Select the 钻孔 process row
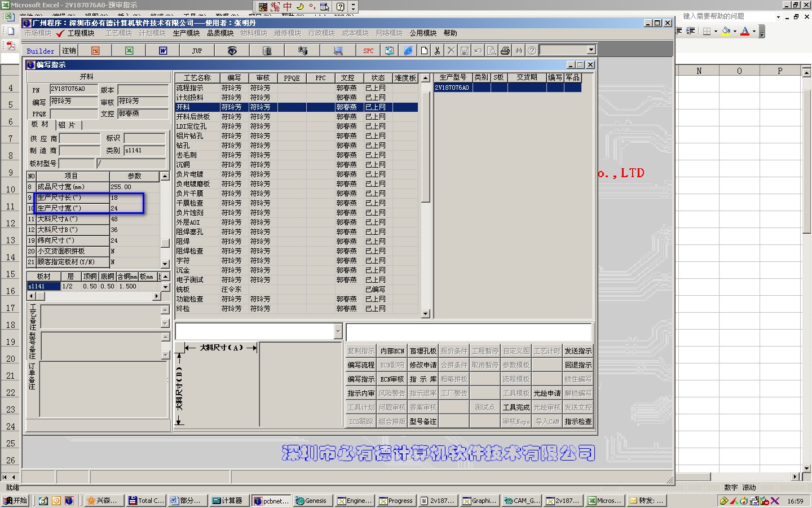812x508 pixels. 296,146
